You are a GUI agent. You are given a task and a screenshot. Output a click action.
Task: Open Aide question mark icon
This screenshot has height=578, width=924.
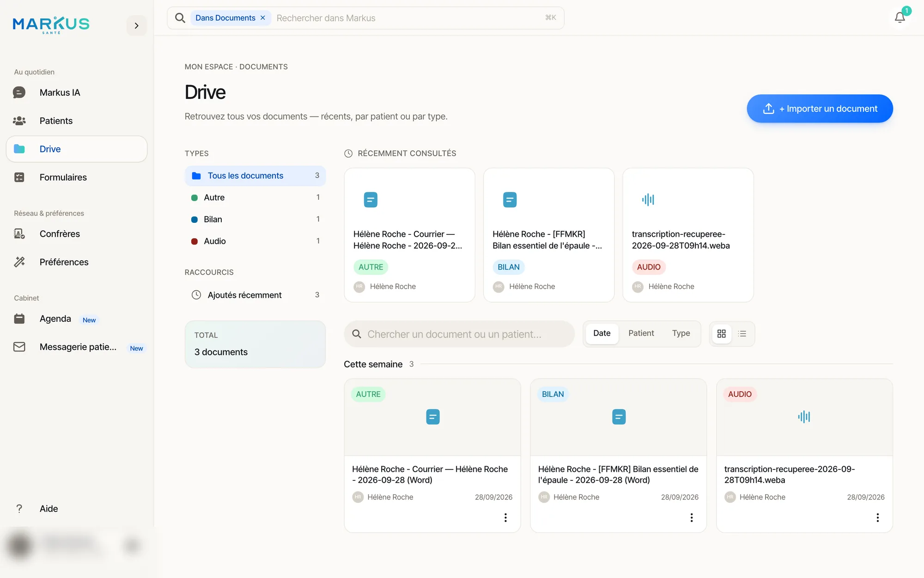[x=19, y=509]
